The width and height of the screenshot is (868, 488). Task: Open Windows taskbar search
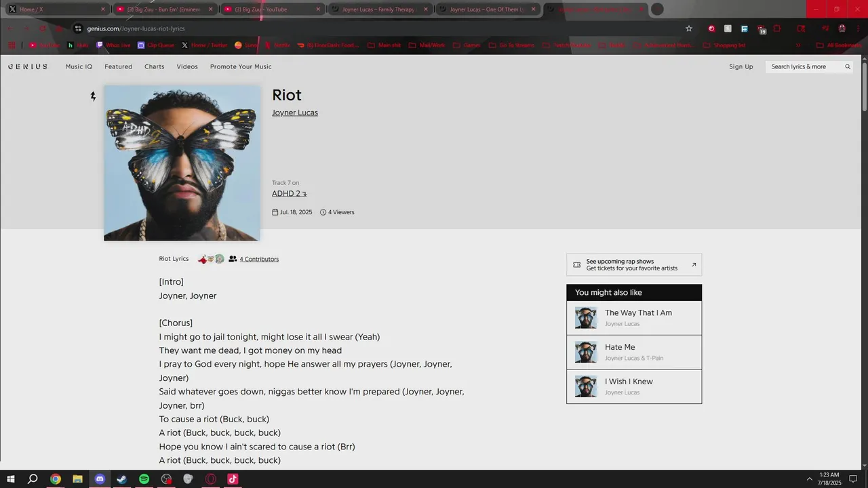tap(33, 479)
